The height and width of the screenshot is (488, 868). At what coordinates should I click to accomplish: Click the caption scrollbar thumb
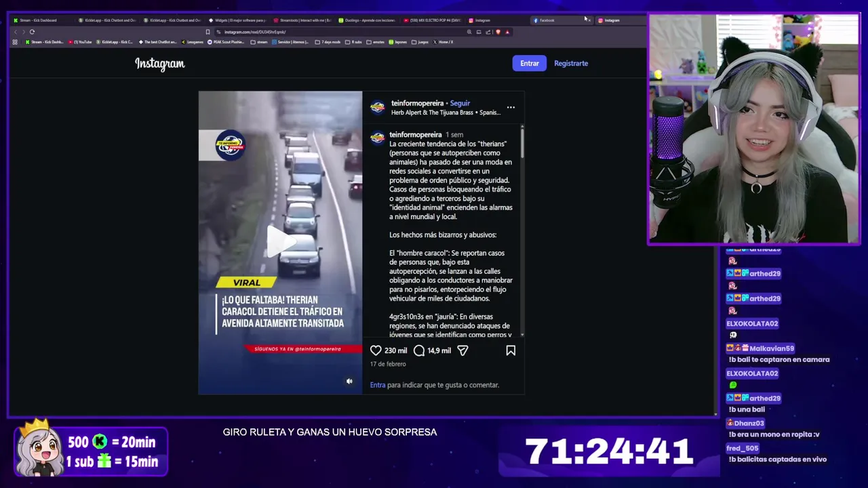522,142
